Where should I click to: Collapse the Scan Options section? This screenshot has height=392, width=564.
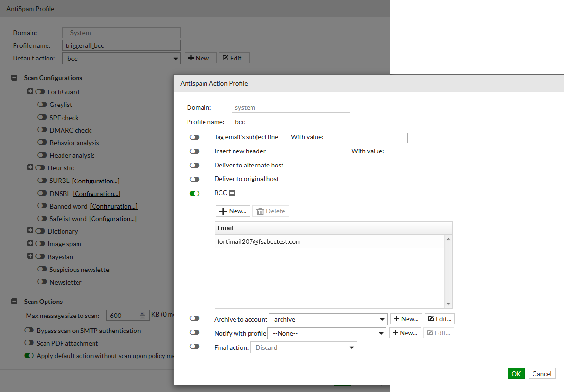[x=15, y=302]
